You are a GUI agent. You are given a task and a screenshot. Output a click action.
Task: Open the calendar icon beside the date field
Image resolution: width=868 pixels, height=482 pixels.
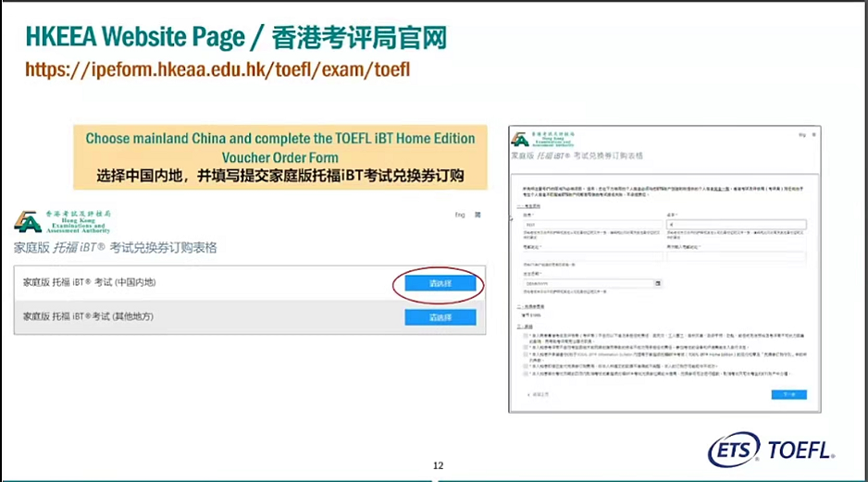tap(658, 283)
